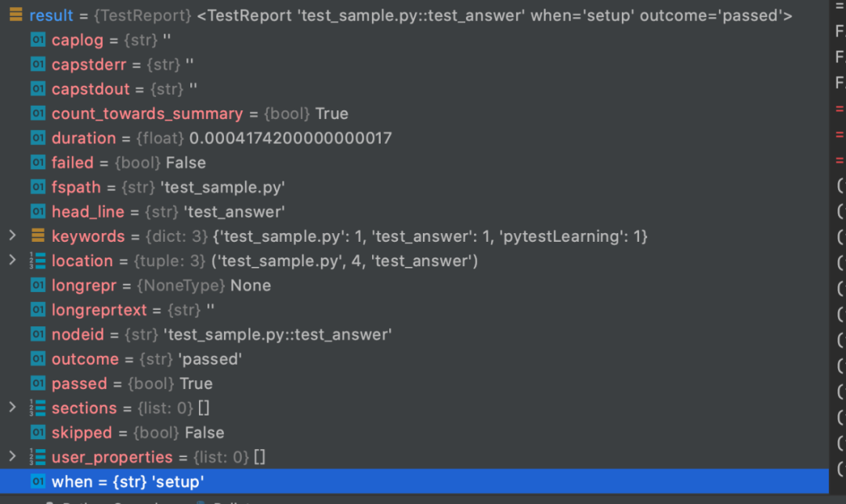846x504 pixels.
Task: Select the outcome 'passed' variable row
Action: click(146, 359)
